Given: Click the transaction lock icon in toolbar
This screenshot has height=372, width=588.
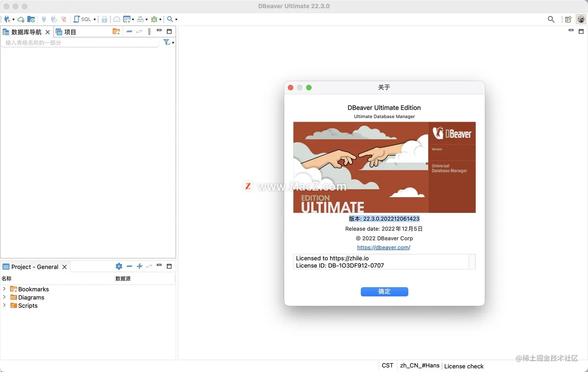Looking at the screenshot, I should click(104, 19).
